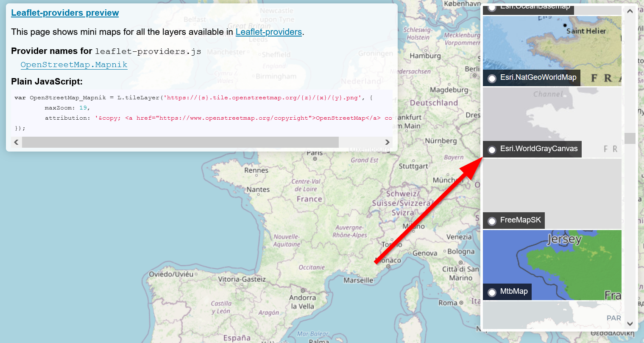The height and width of the screenshot is (343, 644).
Task: Choose the FreeMapSK layer radio button
Action: (492, 221)
